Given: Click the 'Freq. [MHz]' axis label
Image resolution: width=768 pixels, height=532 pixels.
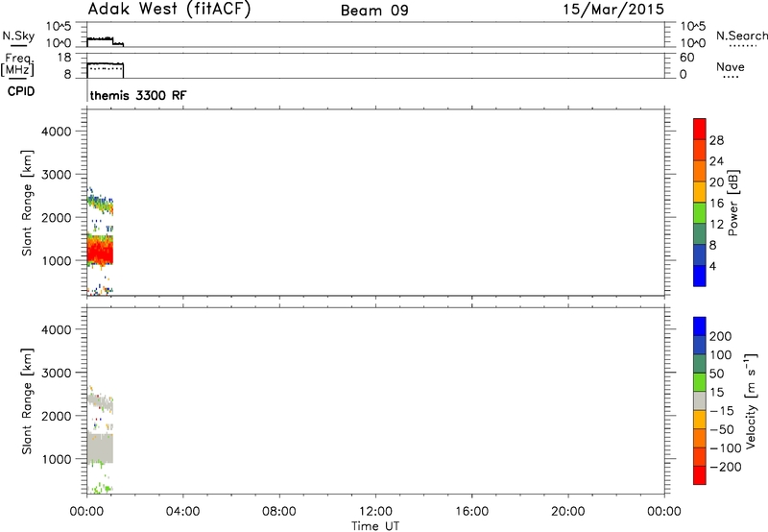Looking at the screenshot, I should (x=17, y=65).
